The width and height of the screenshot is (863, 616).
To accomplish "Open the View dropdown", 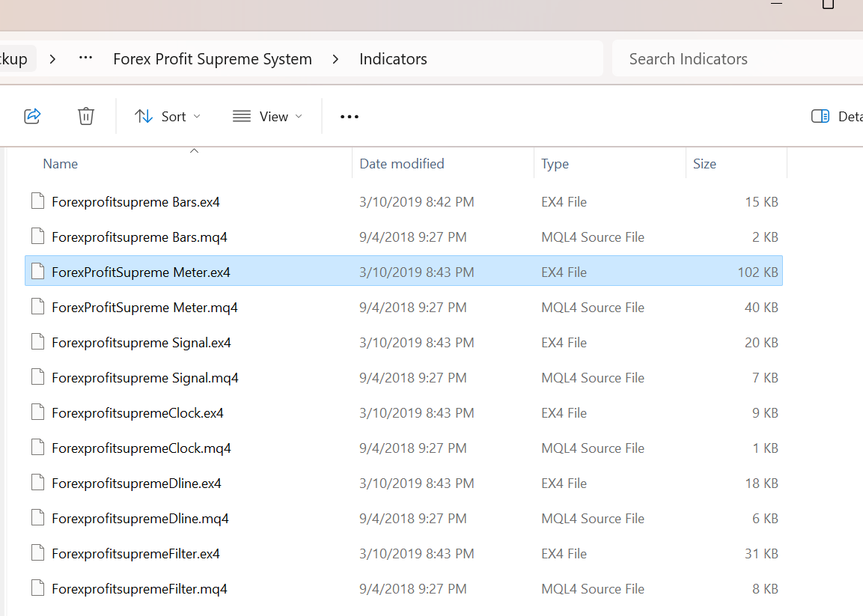I will point(267,116).
